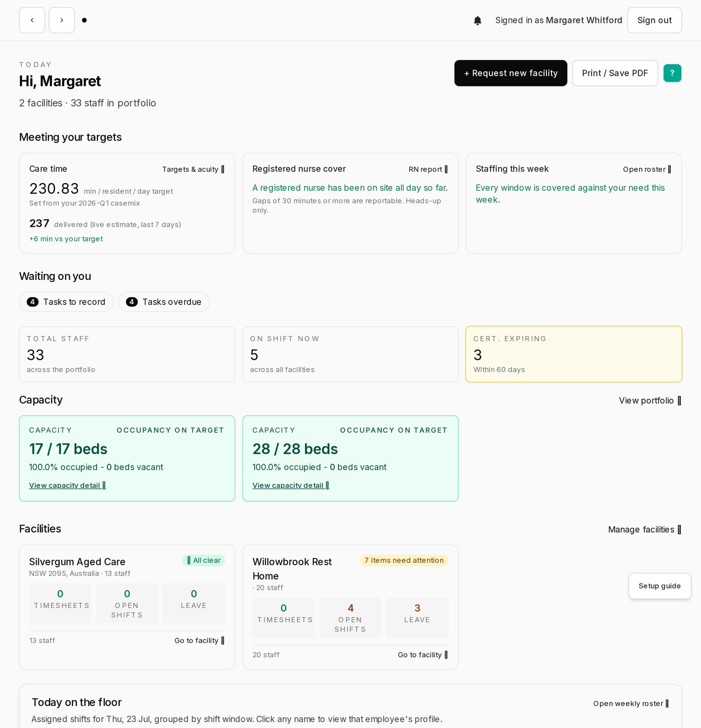Click Sign out
This screenshot has width=701, height=728.
click(x=654, y=20)
